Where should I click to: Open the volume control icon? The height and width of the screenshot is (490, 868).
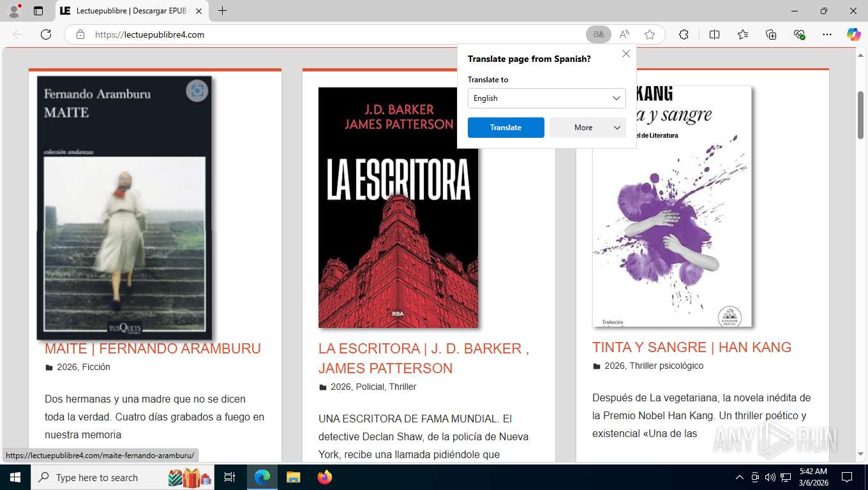pyautogui.click(x=770, y=477)
